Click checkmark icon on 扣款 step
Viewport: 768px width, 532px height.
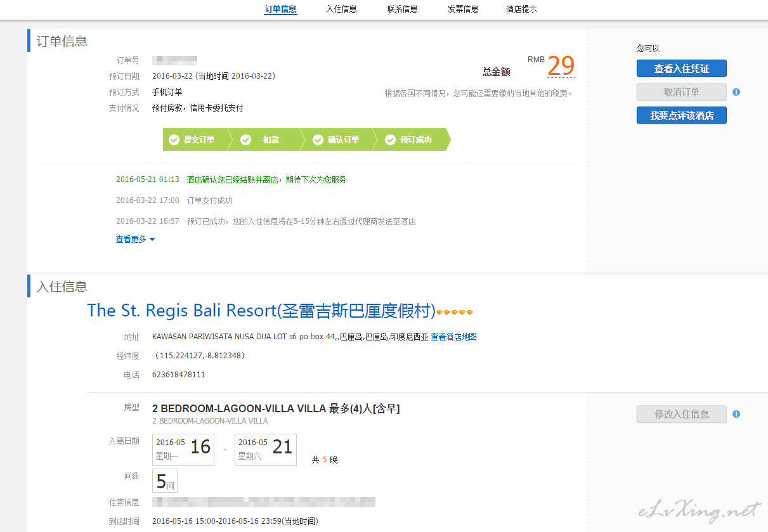click(246, 140)
